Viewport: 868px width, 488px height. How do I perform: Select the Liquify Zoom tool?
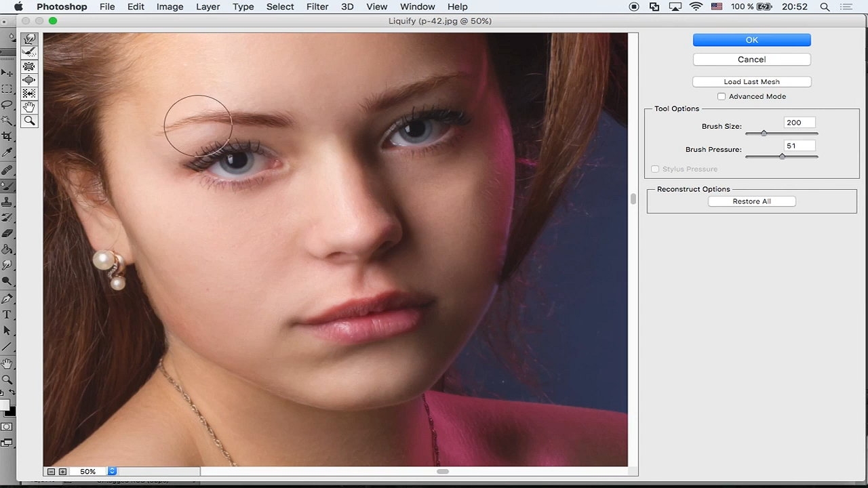click(29, 121)
